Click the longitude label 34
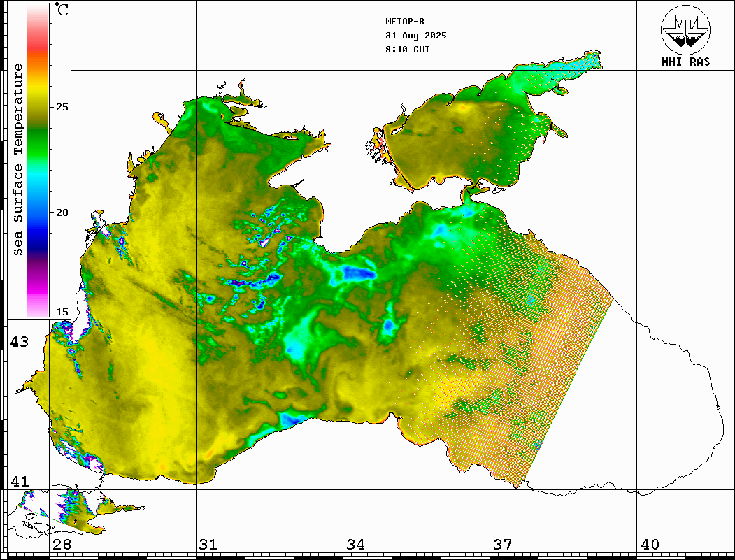Image resolution: width=735 pixels, height=560 pixels. [355, 545]
